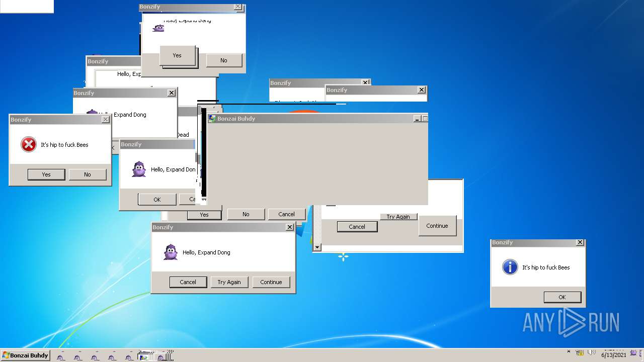
Task: Close the topmost Bonzify dialog
Action: tap(238, 7)
